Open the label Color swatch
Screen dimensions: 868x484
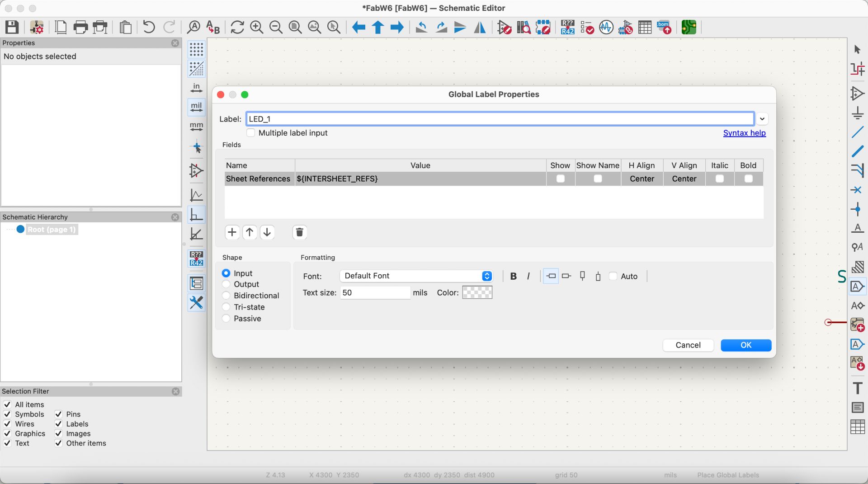coord(477,293)
